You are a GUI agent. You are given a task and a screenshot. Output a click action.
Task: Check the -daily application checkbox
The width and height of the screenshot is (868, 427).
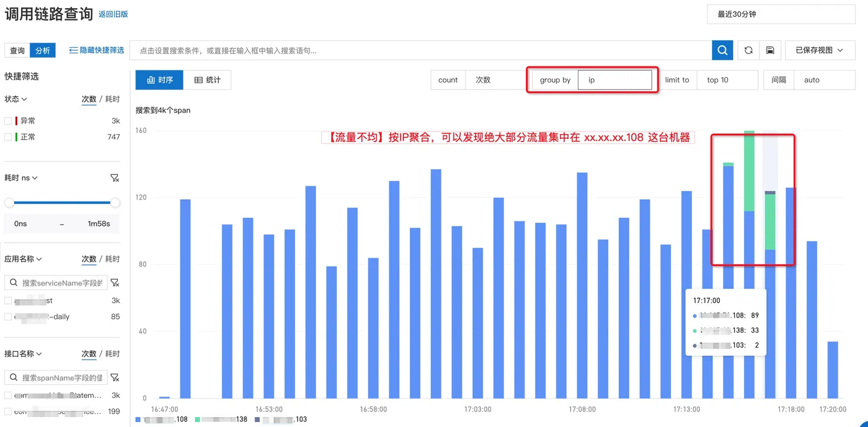8,317
